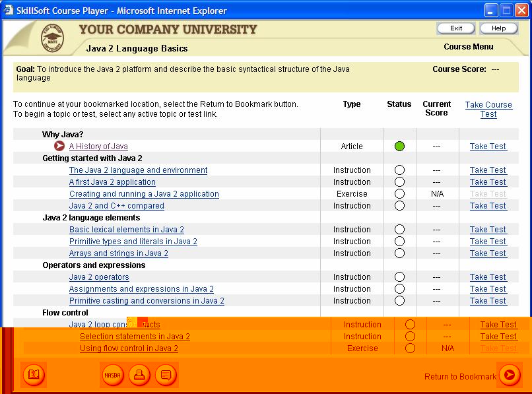The height and width of the screenshot is (394, 532).
Task: Click status circle for Creating and running a Java 2 application
Action: [x=400, y=194]
